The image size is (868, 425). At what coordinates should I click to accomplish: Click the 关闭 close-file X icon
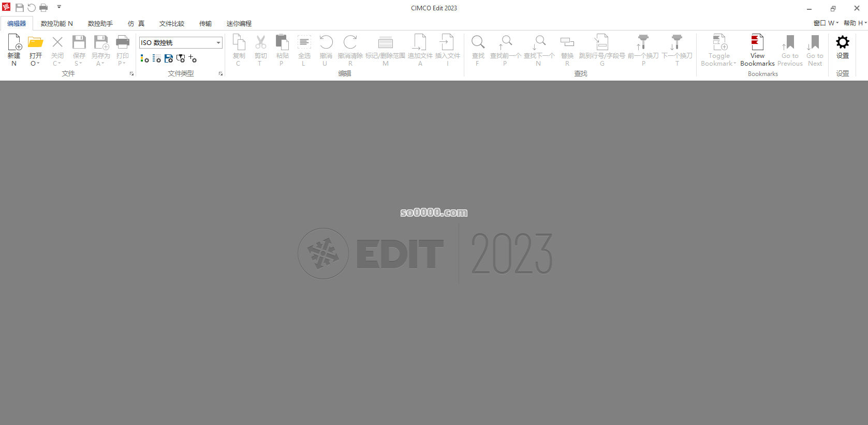click(57, 42)
